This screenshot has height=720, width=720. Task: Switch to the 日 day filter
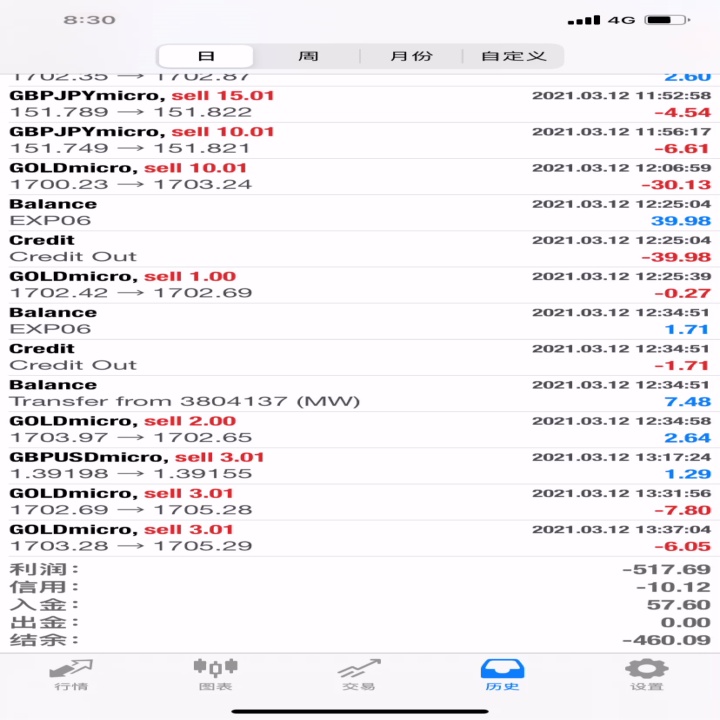pyautogui.click(x=206, y=56)
